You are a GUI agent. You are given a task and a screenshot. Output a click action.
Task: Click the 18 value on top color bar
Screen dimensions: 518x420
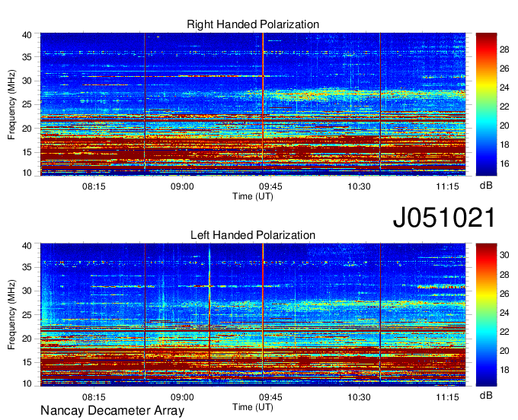(504, 145)
